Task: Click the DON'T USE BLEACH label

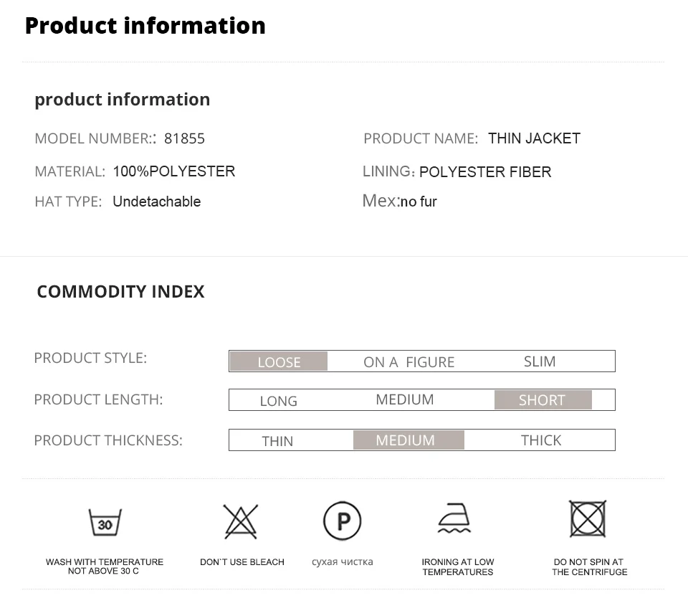Action: click(x=242, y=562)
